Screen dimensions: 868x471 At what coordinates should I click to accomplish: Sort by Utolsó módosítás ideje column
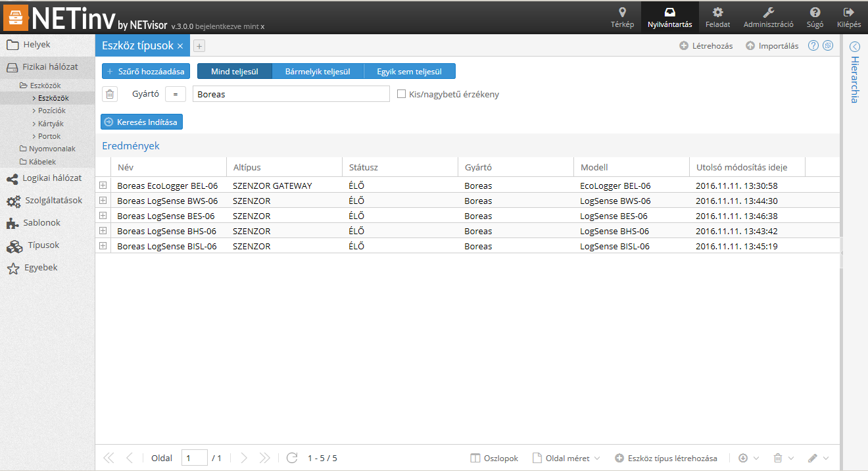tap(747, 167)
